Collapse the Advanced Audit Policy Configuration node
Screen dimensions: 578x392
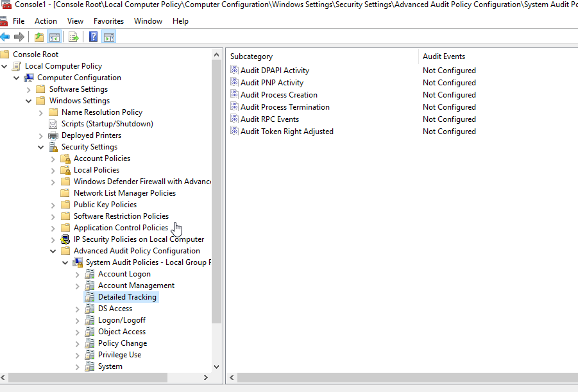(x=53, y=251)
